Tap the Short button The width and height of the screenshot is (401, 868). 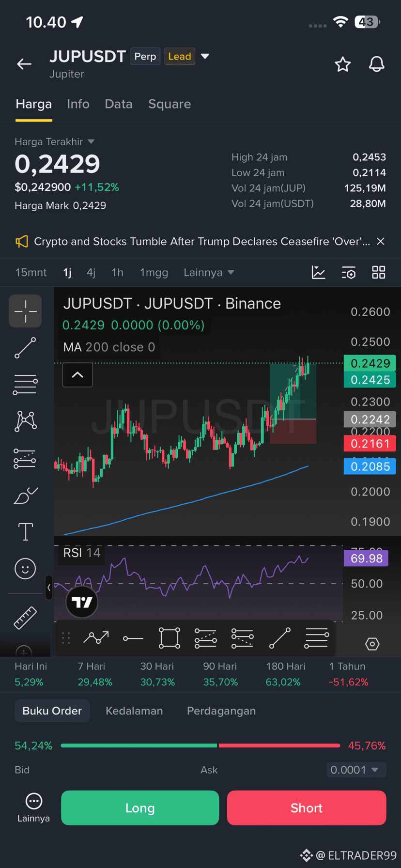pyautogui.click(x=307, y=808)
